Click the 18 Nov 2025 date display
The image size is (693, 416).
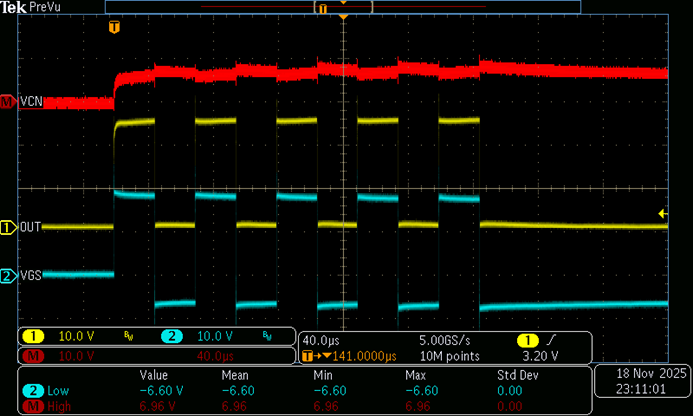[x=651, y=374]
